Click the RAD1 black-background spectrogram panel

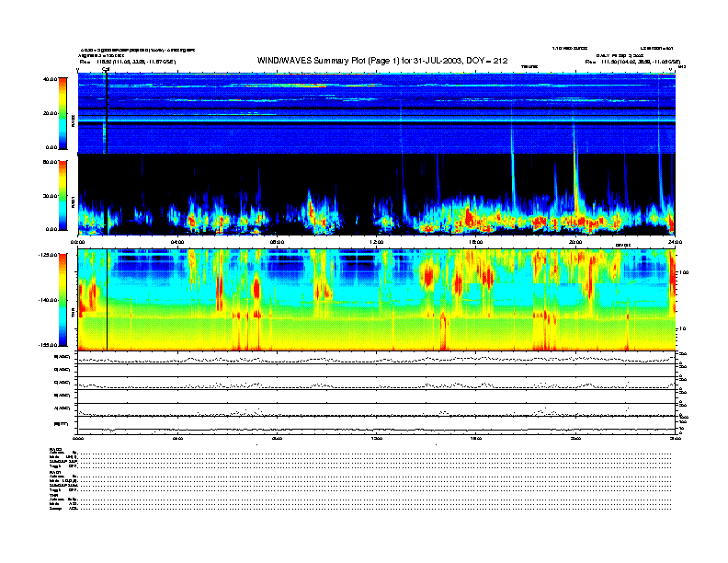coord(377,195)
